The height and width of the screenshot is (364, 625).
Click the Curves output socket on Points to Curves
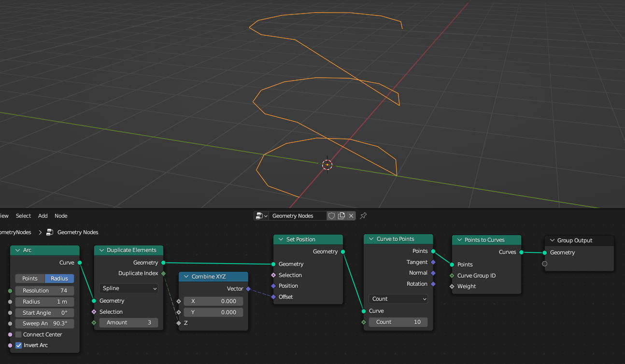click(x=520, y=252)
